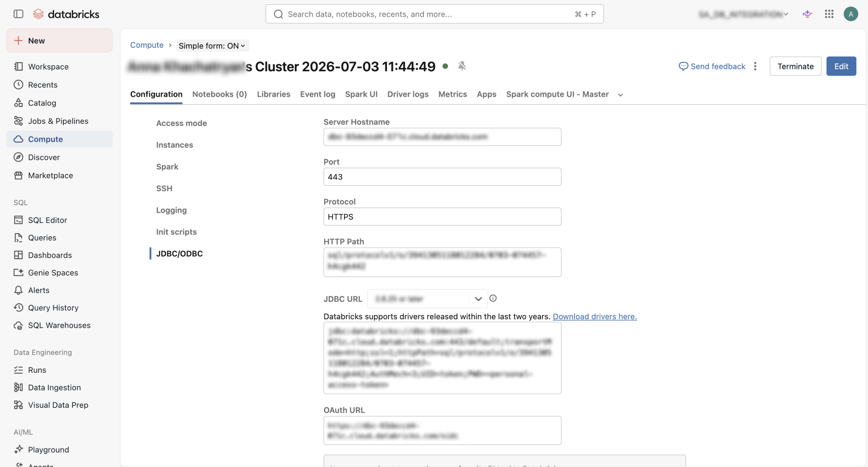Open Queries from the sidebar

coord(59,237)
